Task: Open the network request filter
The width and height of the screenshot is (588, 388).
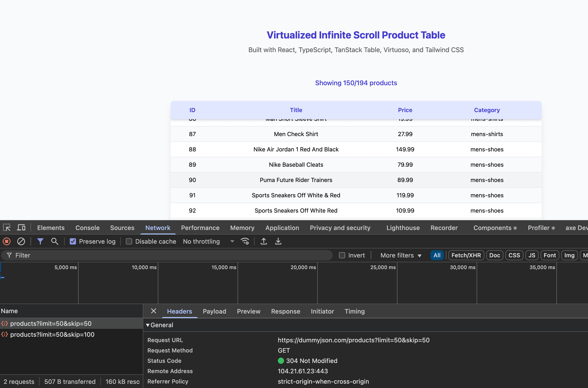Action: click(x=40, y=241)
